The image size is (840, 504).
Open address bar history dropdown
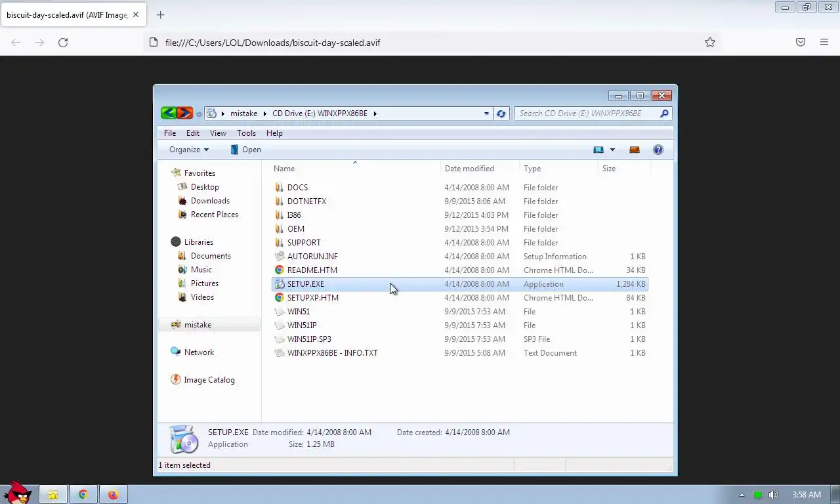click(486, 114)
